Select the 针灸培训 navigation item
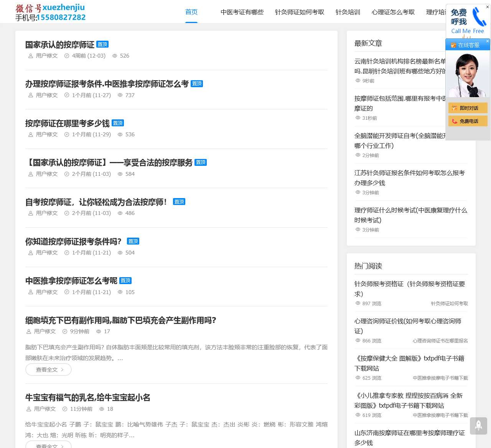Screen dimensions: 491x448 click(x=348, y=12)
